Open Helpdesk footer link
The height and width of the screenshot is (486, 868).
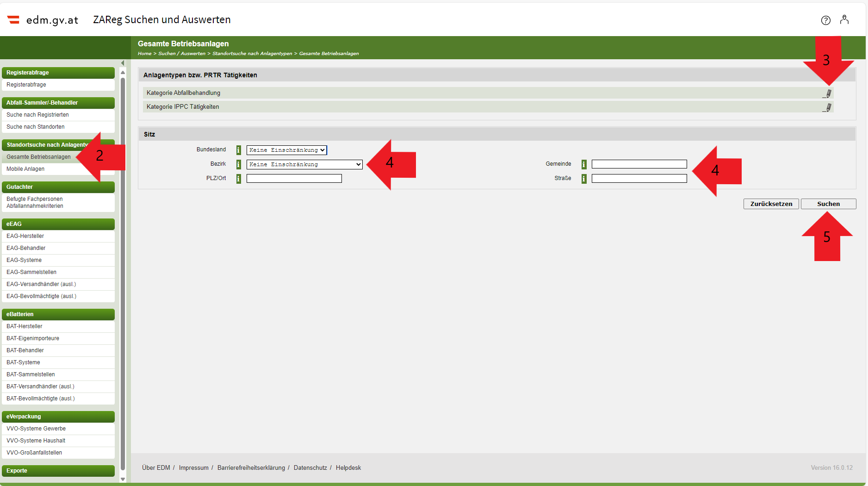point(348,468)
